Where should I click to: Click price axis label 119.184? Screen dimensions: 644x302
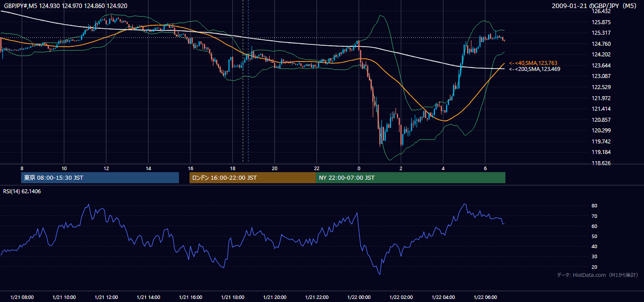601,152
